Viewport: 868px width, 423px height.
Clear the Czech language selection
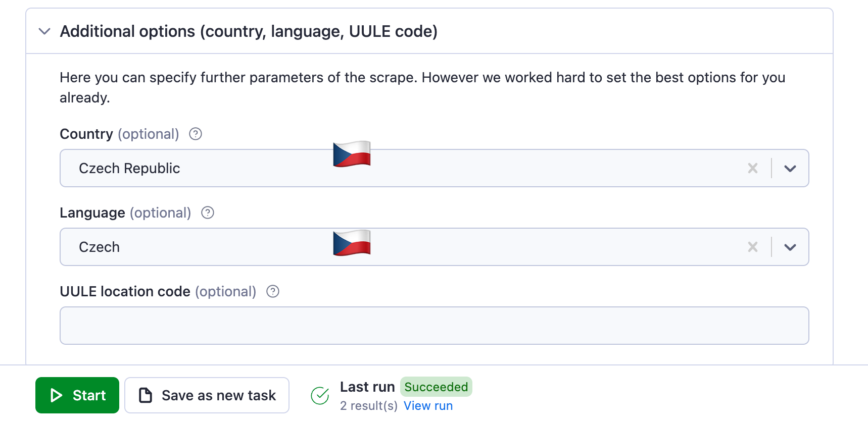click(753, 247)
